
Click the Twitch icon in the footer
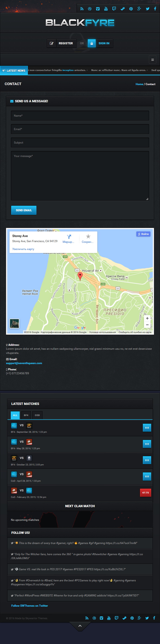pyautogui.click(x=116, y=618)
